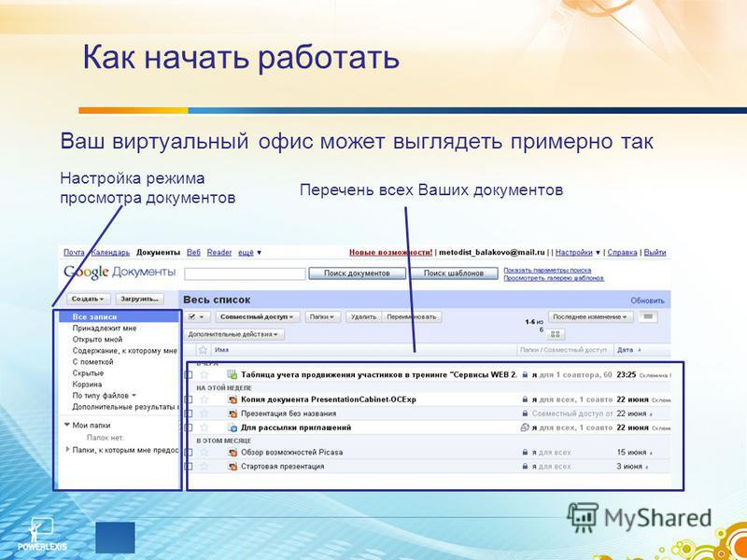Screen dimensions: 747x560
Task: Click the presentation icon of Стартовая презентация
Action: [233, 466]
